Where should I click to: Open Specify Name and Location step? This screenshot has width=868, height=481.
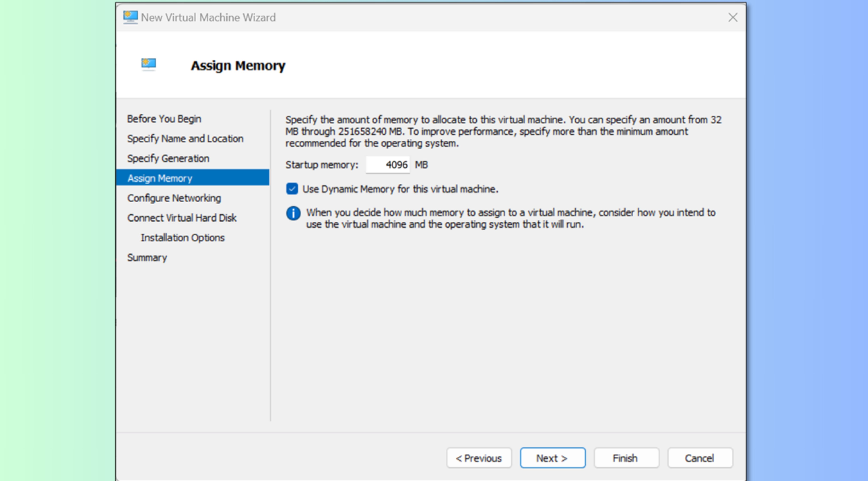point(185,139)
